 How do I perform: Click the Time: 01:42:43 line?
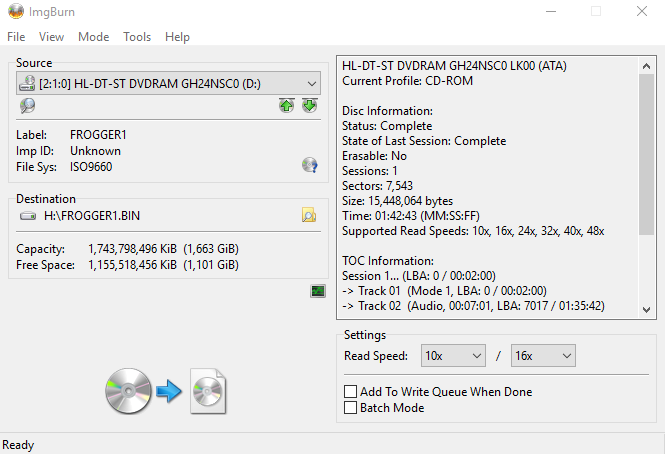[411, 216]
